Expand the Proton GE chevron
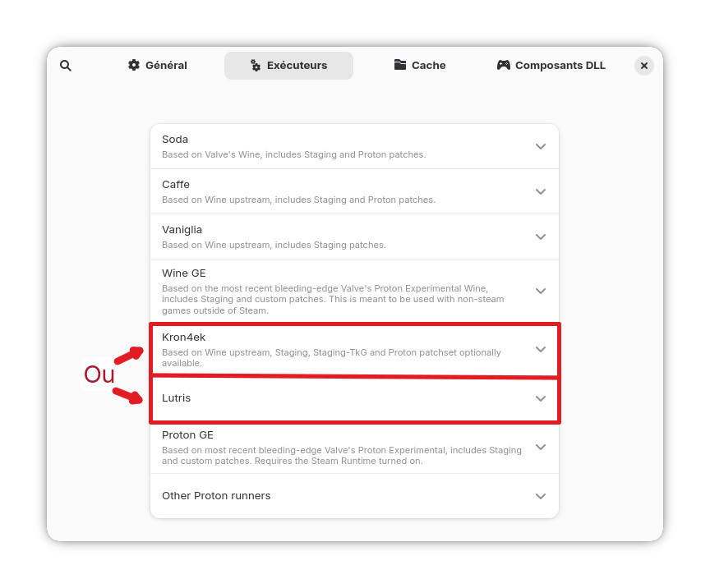Viewport: 710px width, 588px height. pos(541,447)
